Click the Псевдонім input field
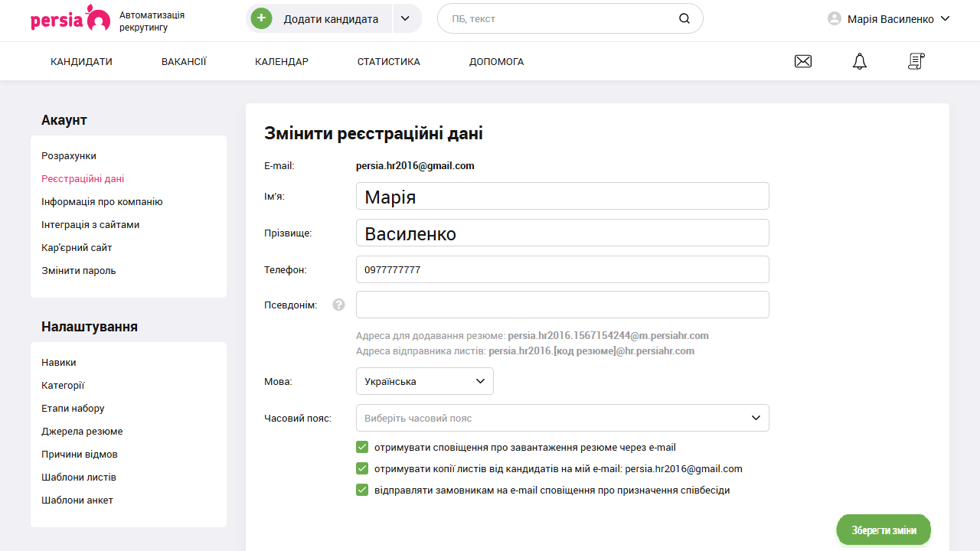This screenshot has height=551, width=980. coord(563,304)
